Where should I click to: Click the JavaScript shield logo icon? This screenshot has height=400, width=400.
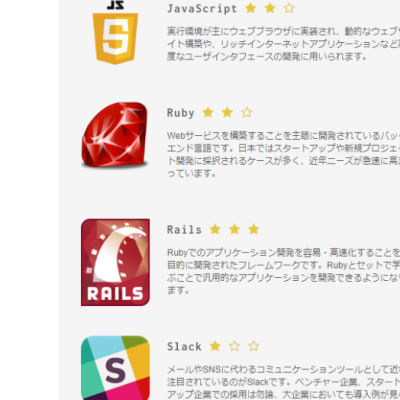pyautogui.click(x=115, y=32)
